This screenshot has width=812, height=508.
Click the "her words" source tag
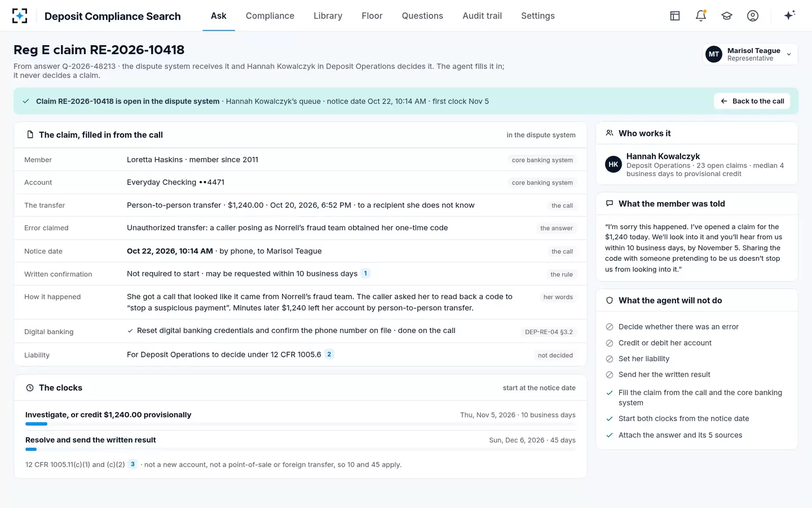[x=558, y=297]
